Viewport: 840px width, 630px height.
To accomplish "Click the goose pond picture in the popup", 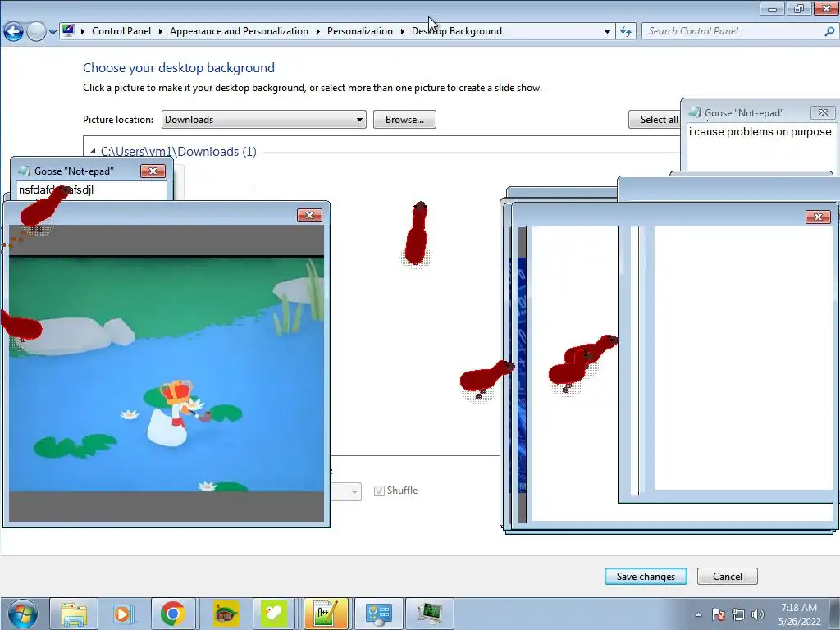I will click(x=167, y=373).
